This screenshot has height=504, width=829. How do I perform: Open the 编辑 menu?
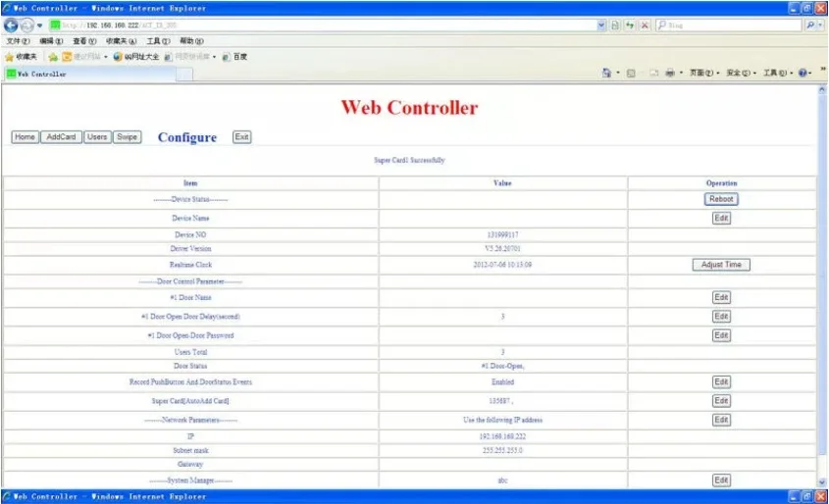tap(51, 40)
